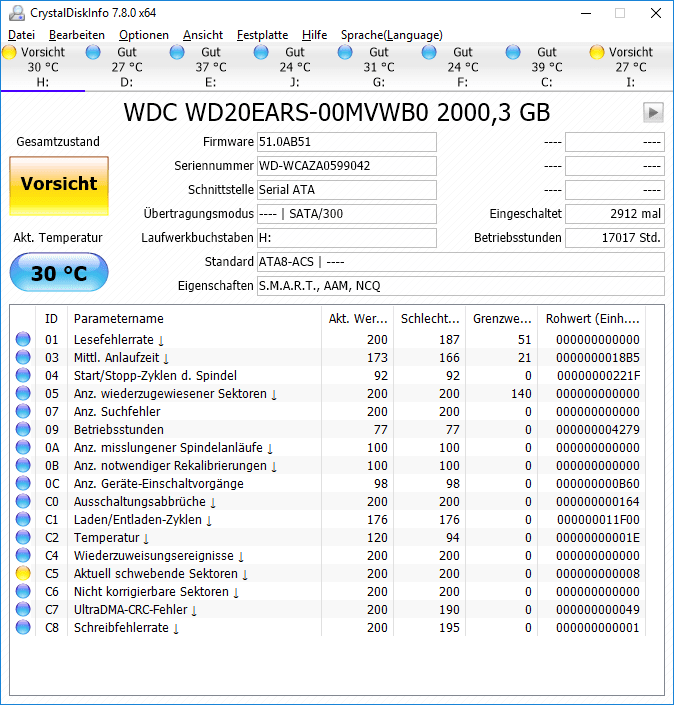Click the Rohwert column header

pos(592,319)
